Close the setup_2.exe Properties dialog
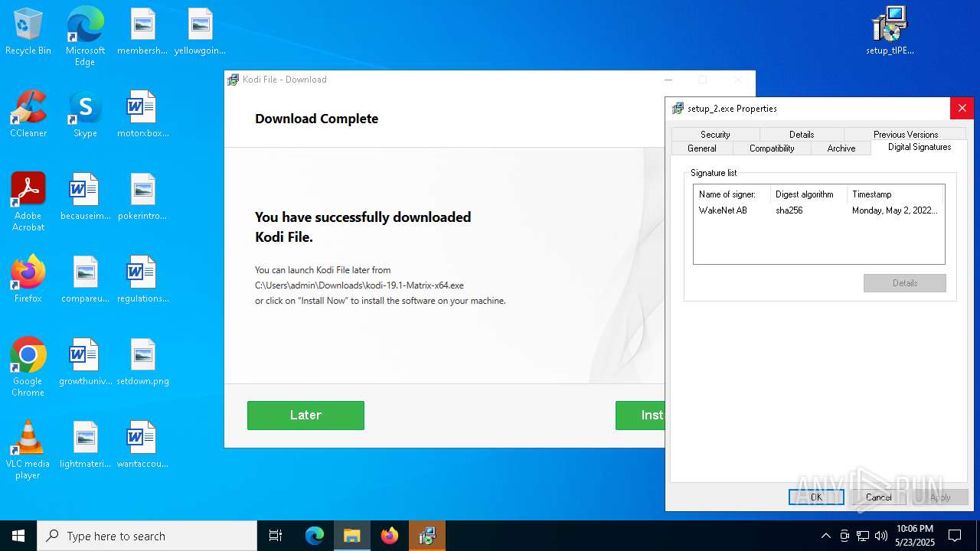Screen dimensions: 980x551 962,108
